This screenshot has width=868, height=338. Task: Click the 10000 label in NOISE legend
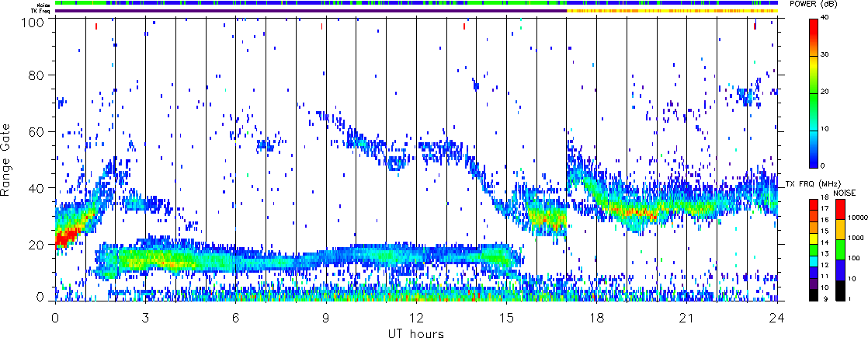coord(858,218)
